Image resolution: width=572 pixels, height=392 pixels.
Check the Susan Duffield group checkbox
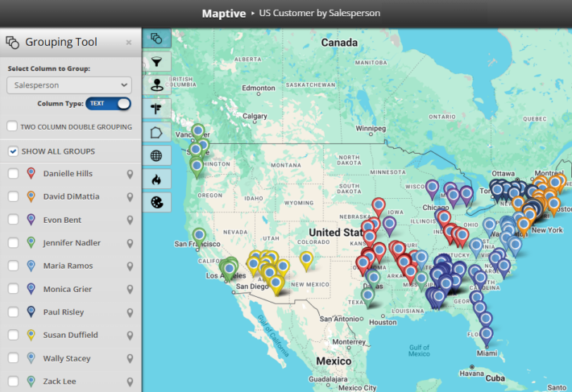click(x=13, y=335)
